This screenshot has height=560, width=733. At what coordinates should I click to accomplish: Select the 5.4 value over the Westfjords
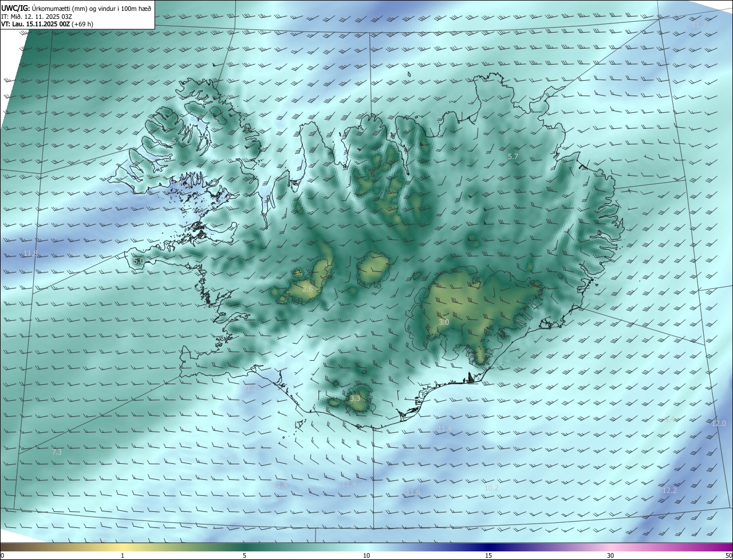[178, 140]
